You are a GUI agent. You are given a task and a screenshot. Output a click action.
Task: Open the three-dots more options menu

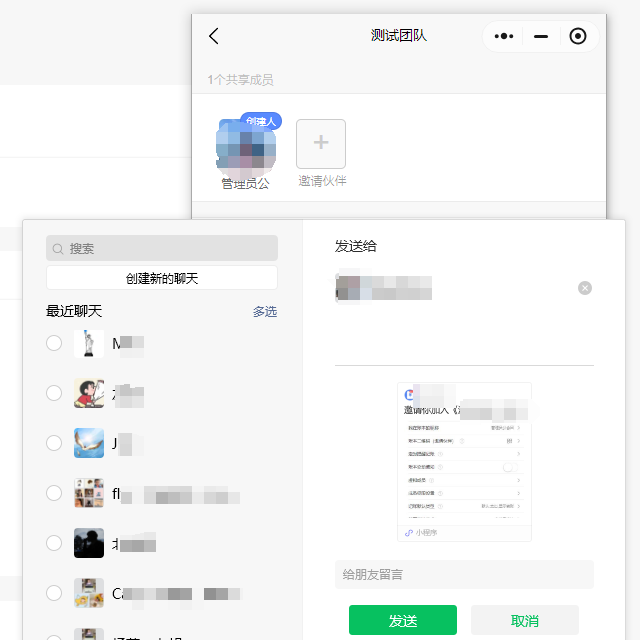click(x=504, y=36)
